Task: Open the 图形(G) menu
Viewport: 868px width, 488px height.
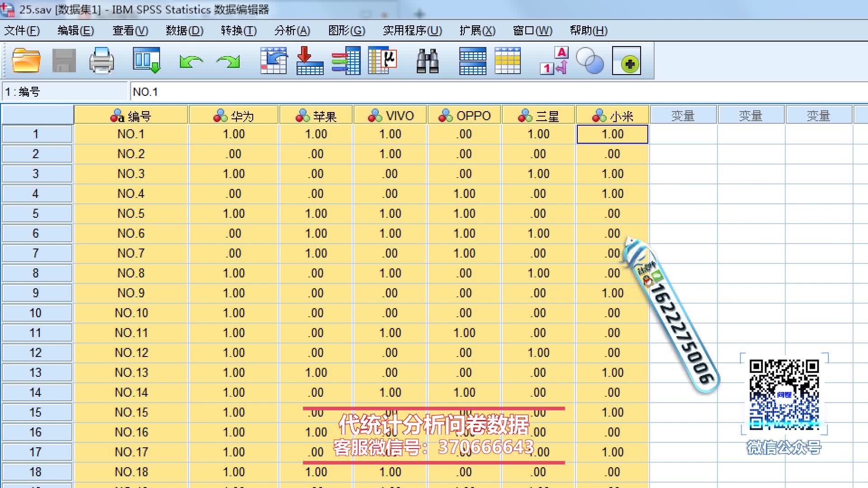Action: click(x=347, y=31)
